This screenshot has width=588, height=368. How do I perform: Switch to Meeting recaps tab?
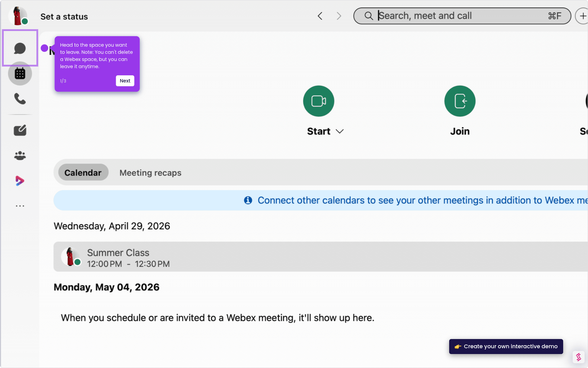coord(150,173)
